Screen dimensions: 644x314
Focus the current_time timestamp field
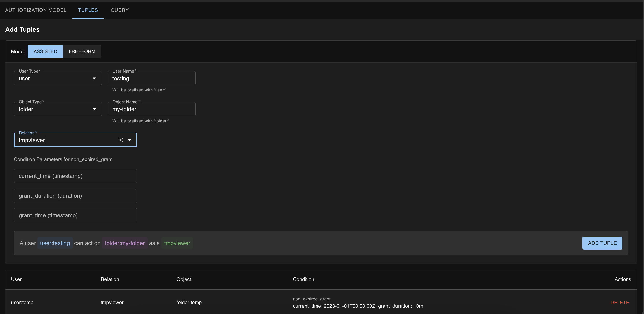click(75, 176)
